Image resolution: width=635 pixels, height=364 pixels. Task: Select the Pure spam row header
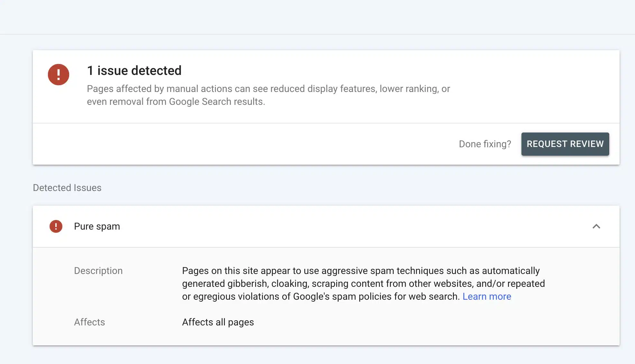coord(97,226)
